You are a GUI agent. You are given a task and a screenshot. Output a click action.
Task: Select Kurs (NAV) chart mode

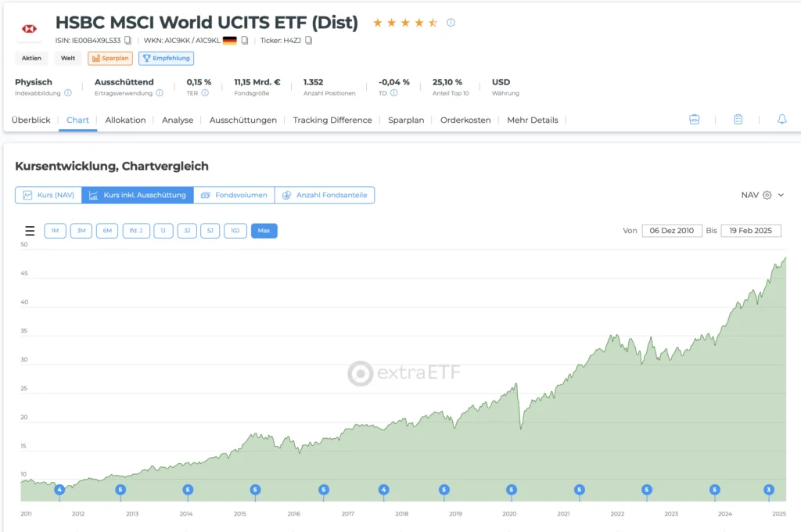point(48,196)
